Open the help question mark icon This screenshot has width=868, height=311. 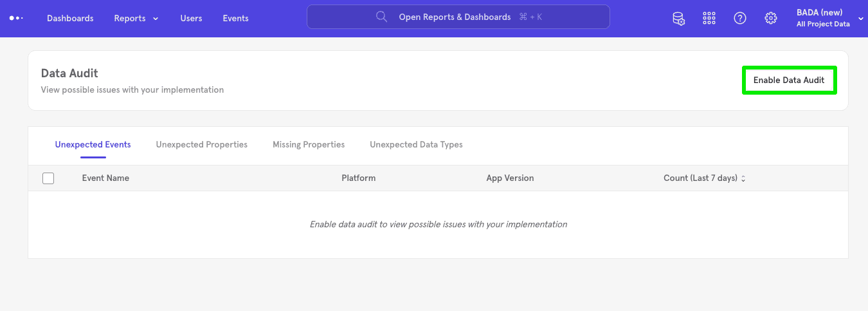coord(740,18)
